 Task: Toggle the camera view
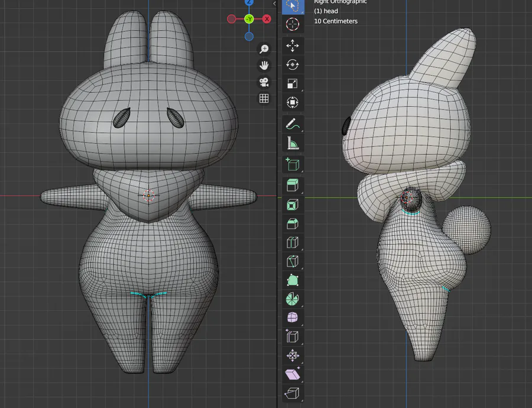point(264,82)
